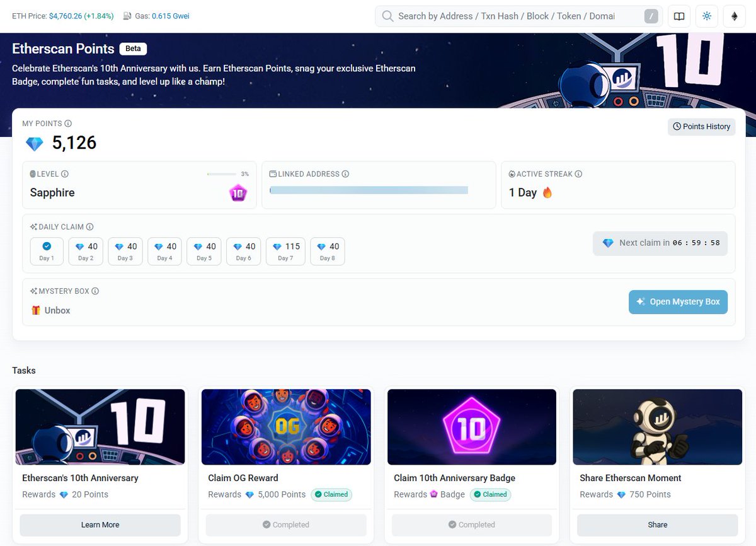Click Learn More on the Anniversary task
The height and width of the screenshot is (546, 756).
click(x=100, y=525)
